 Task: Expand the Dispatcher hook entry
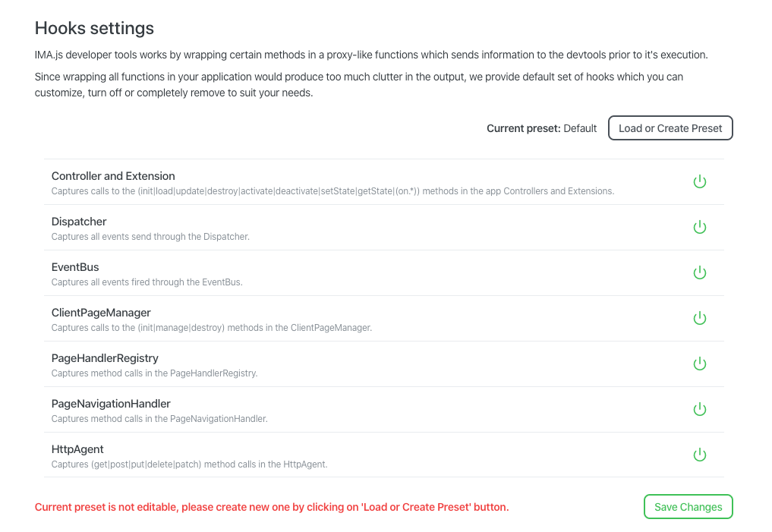tap(383, 228)
